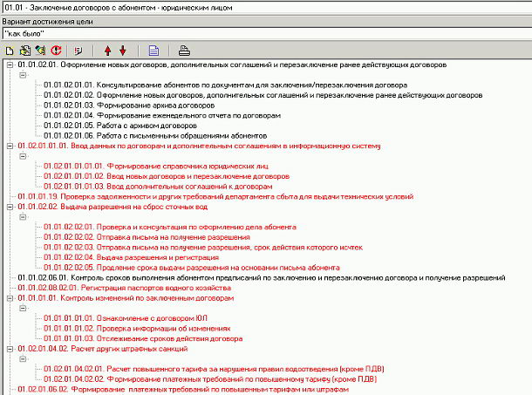Viewport: 532px width, 395px height.
Task: Select row 01.01.01.01.01. Ознакомление с договором ЮЛ
Action: tap(126, 318)
